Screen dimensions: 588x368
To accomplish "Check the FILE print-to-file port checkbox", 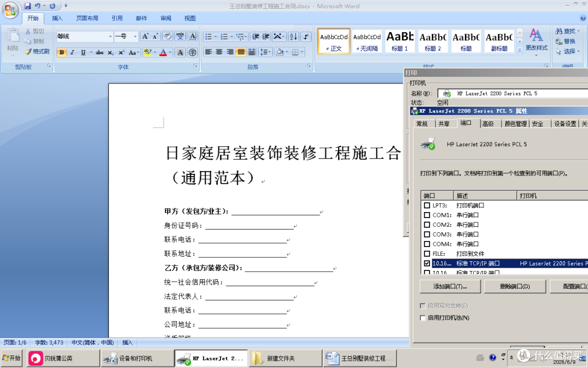I will 427,254.
